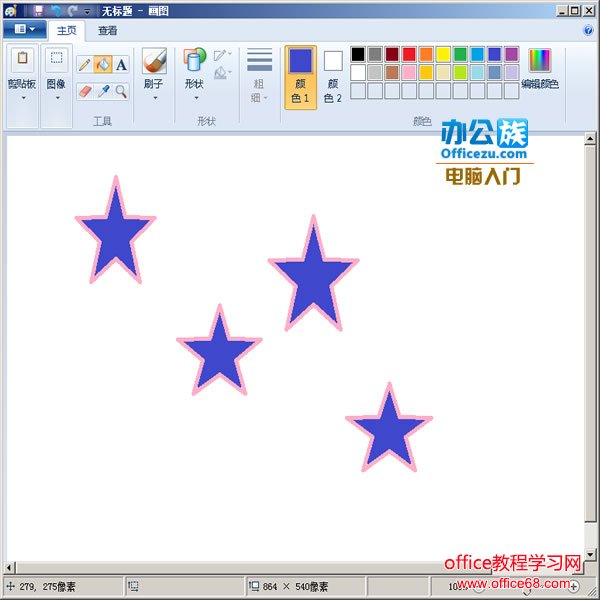This screenshot has width=600, height=600.
Task: Open Paint Help question mark icon
Action: pyautogui.click(x=588, y=30)
